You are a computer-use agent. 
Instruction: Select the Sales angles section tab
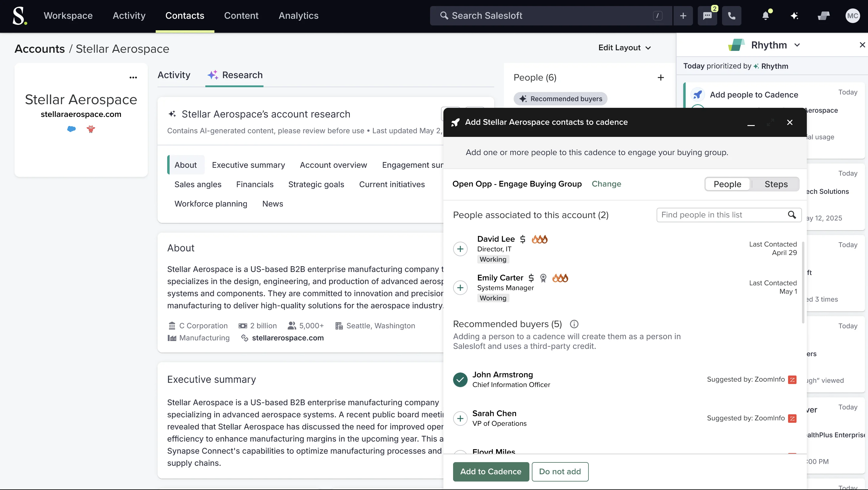pyautogui.click(x=198, y=184)
